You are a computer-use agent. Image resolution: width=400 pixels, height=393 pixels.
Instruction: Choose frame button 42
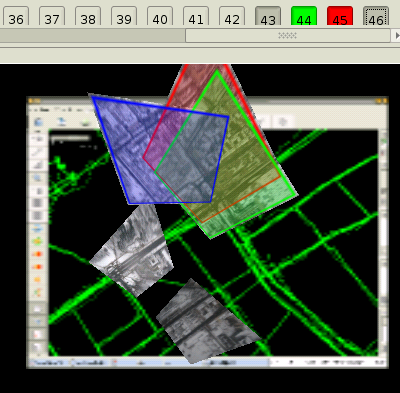232,16
